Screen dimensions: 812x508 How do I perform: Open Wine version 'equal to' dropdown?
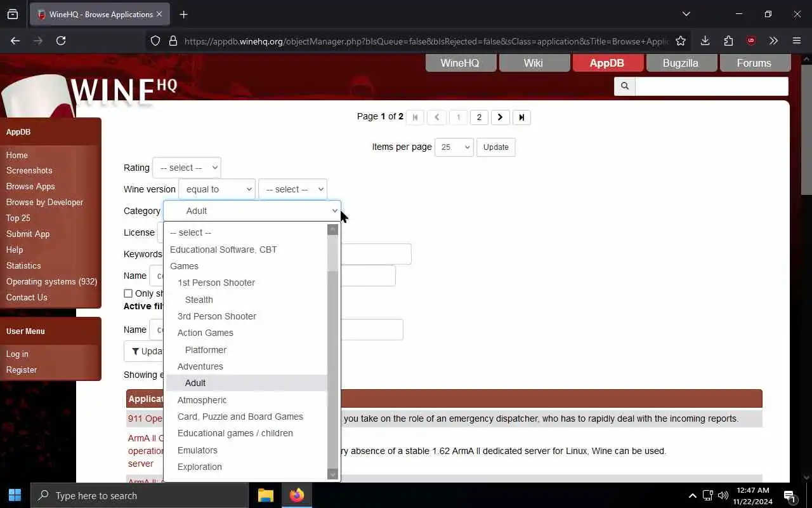[217, 189]
